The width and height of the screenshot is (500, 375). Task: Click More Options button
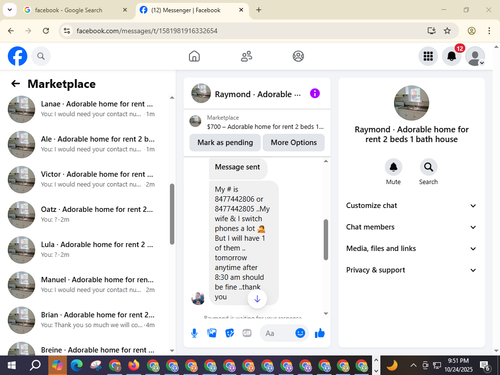point(293,142)
